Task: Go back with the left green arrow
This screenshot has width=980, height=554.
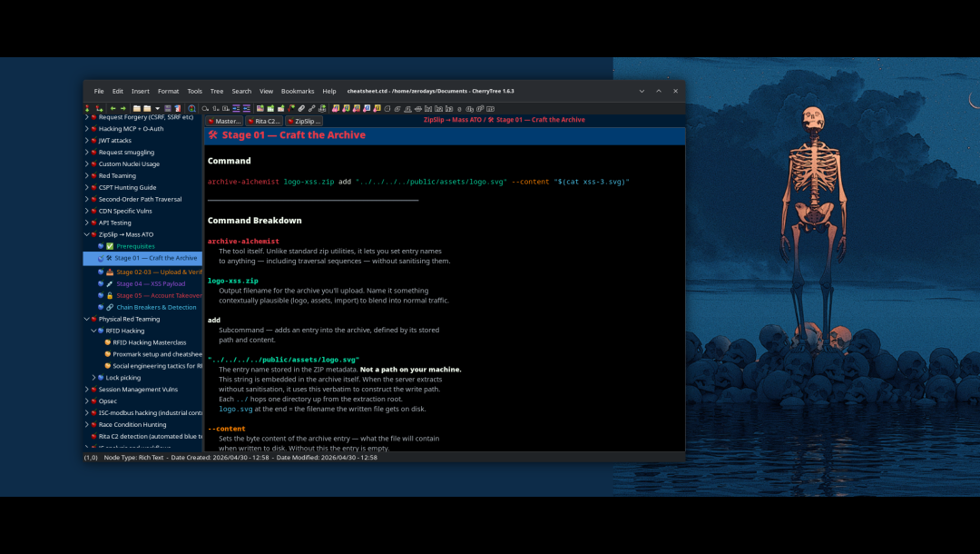Action: (113, 108)
